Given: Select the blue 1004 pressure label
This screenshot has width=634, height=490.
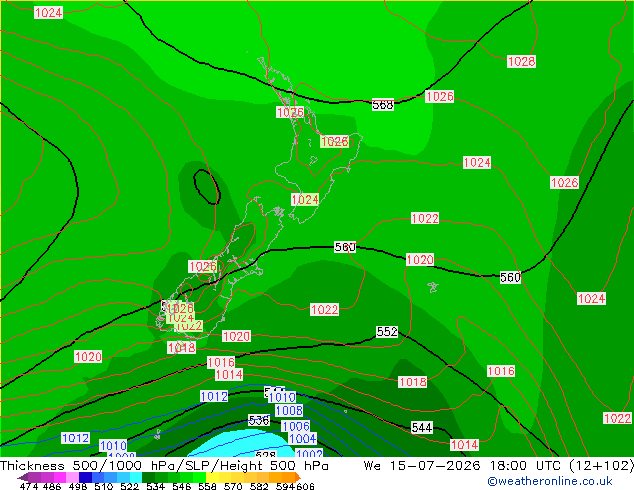Looking at the screenshot, I should pyautogui.click(x=302, y=438).
